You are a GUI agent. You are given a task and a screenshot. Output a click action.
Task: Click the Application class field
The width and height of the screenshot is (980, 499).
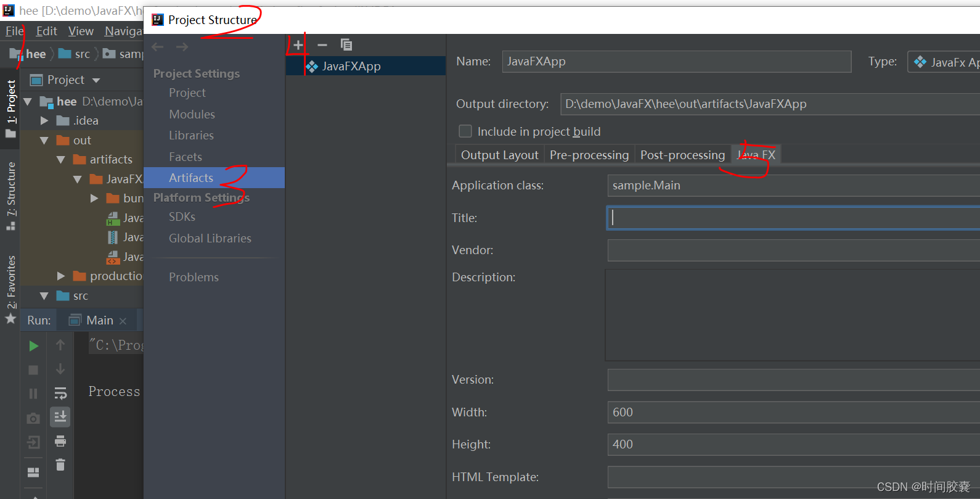click(793, 186)
